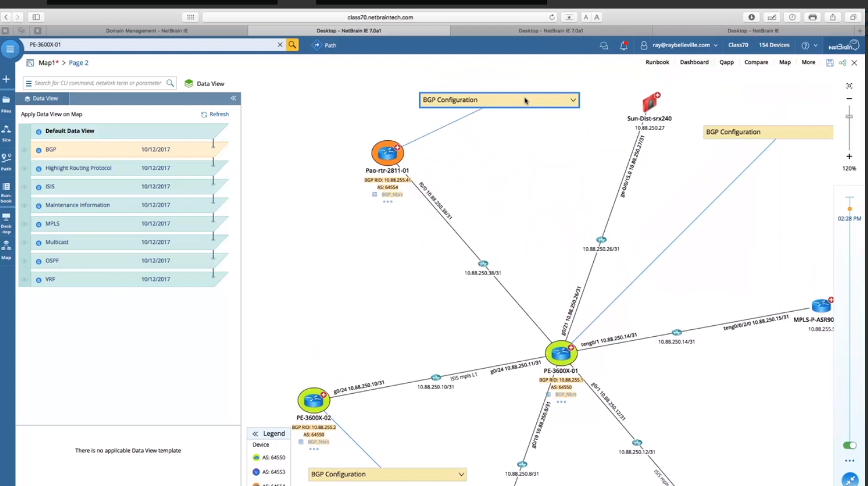Screen dimensions: 868x486
Task: Expand BGP Configuration dropdown below PE-3600X-02
Action: point(461,474)
